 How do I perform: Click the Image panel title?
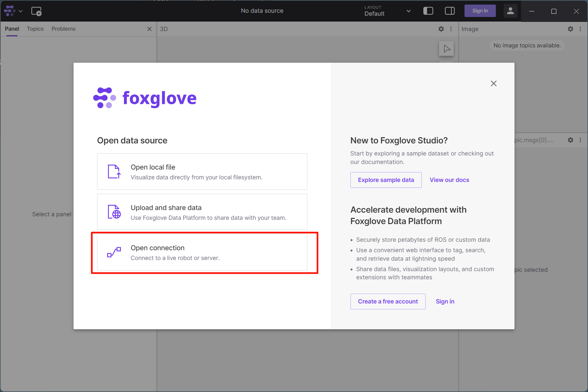tap(470, 29)
